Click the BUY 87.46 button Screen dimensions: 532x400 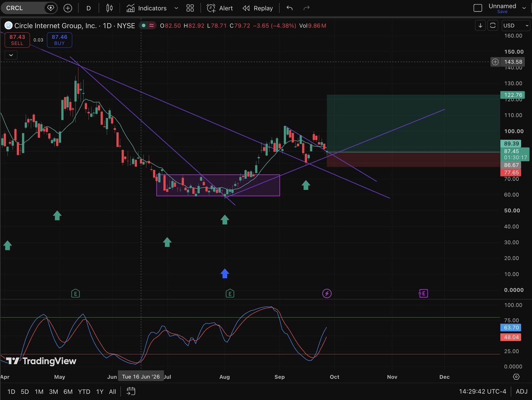(59, 40)
